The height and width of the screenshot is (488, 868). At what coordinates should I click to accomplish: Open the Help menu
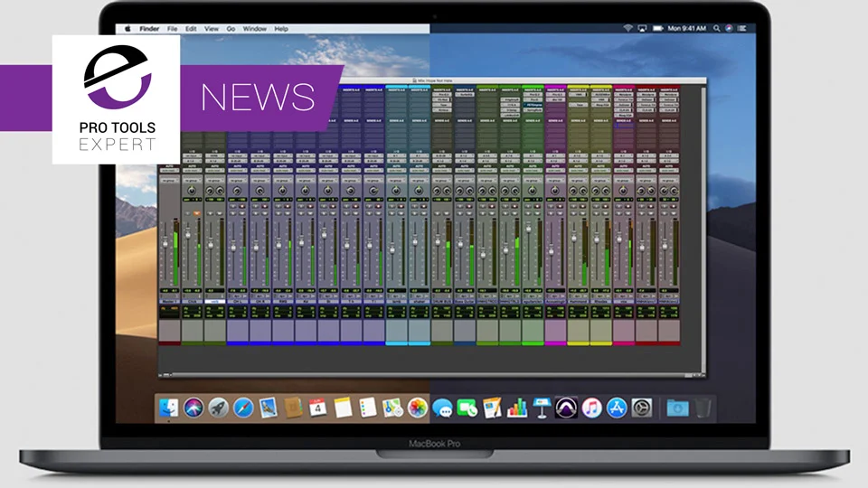click(281, 29)
